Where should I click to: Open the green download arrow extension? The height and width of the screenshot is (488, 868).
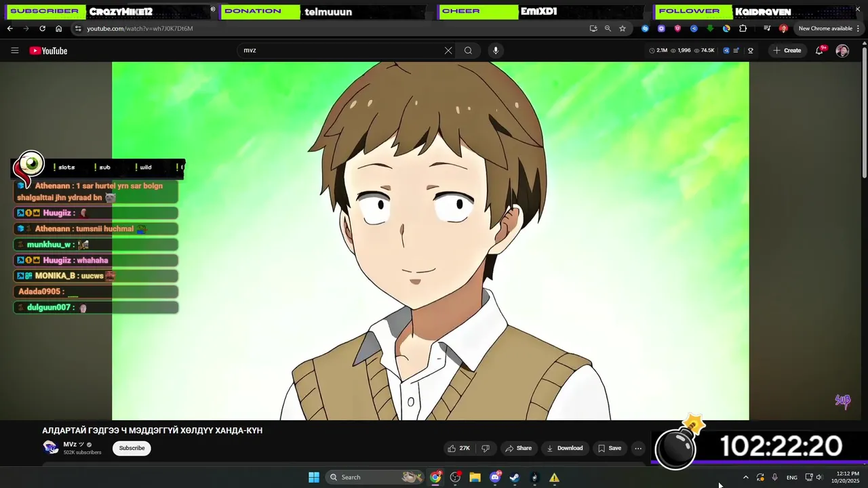click(x=710, y=28)
